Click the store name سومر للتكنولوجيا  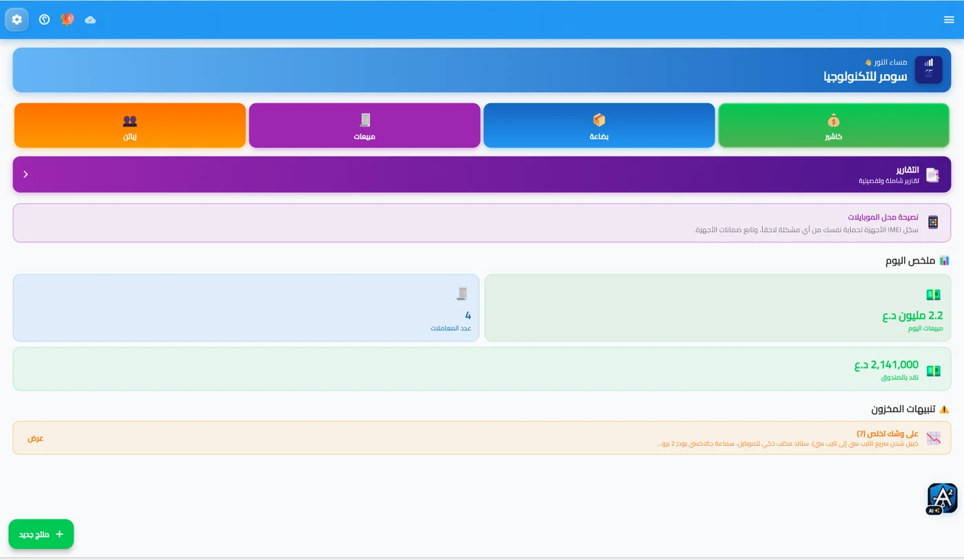865,76
